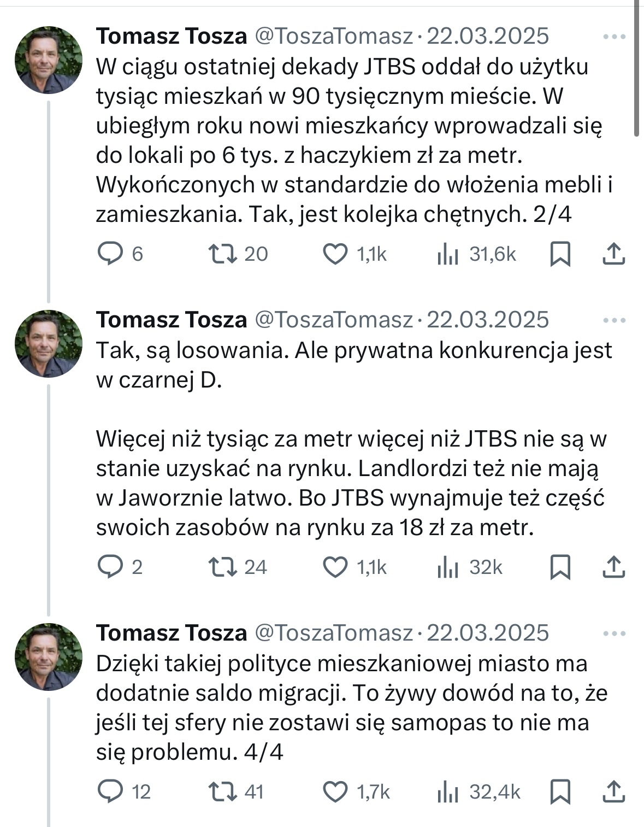Share the tweet about Landlordzi
Image resolution: width=644 pixels, height=827 pixels.
coord(613,567)
